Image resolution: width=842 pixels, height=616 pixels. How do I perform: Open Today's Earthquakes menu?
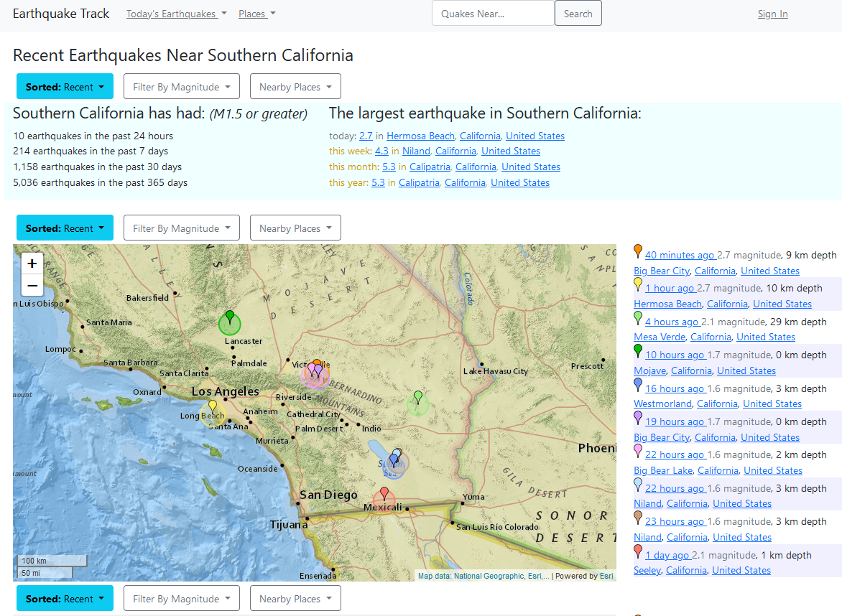coord(176,14)
